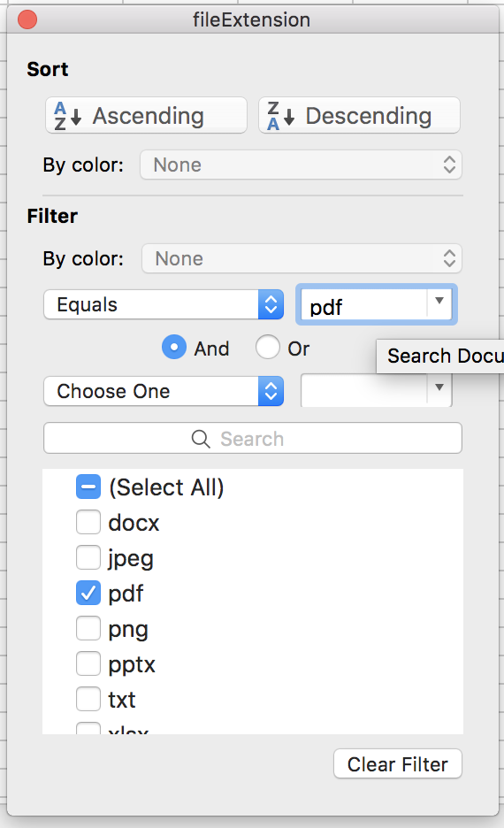
Task: Expand the pdf value dropdown arrow
Action: pos(439,302)
